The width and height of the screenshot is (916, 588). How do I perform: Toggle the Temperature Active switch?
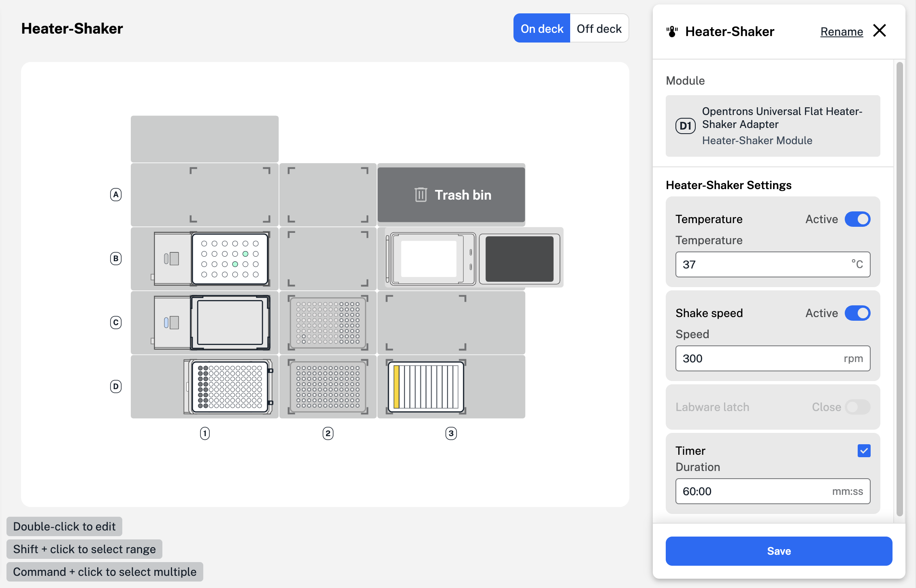(x=857, y=219)
